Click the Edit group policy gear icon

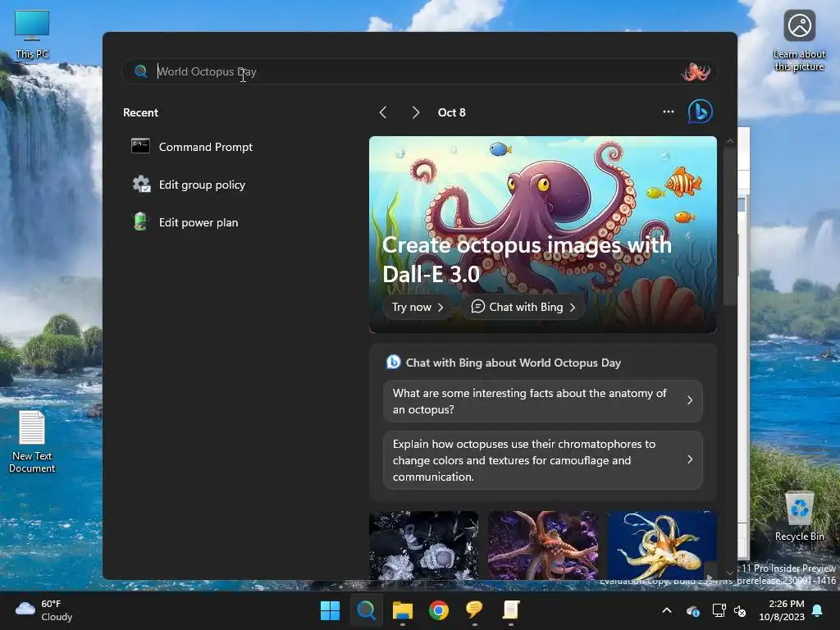click(141, 185)
